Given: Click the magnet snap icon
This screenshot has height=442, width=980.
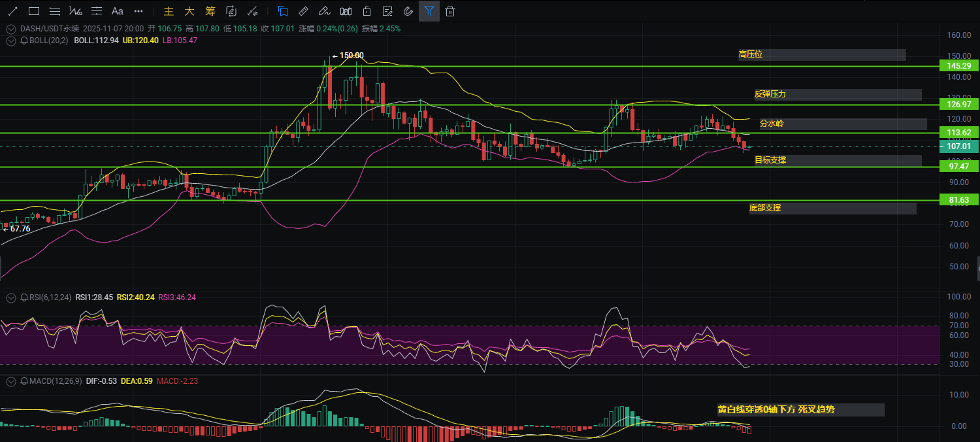Looking at the screenshot, I should [x=408, y=11].
